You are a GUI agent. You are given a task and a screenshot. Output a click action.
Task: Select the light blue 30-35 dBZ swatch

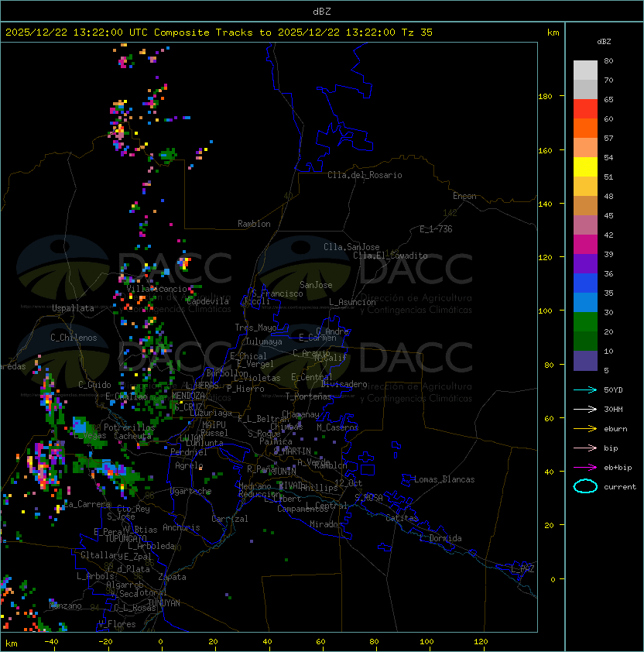(585, 302)
